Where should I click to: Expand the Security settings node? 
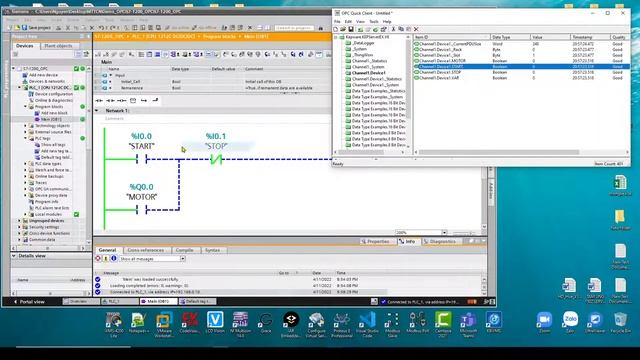[x=19, y=227]
